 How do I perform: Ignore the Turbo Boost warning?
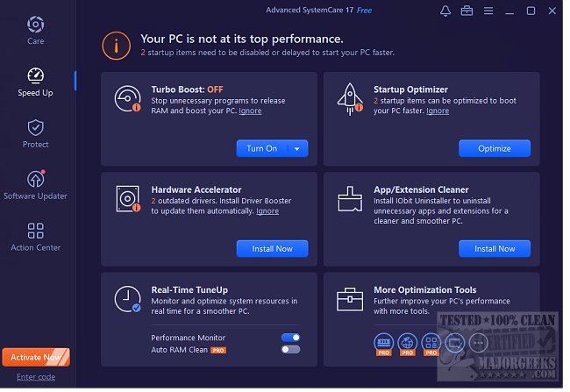pyautogui.click(x=250, y=110)
